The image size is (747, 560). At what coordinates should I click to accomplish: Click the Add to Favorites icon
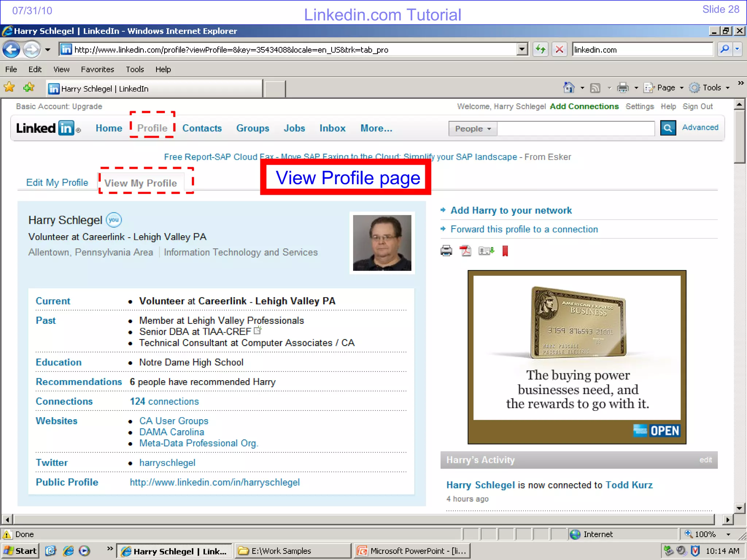28,87
